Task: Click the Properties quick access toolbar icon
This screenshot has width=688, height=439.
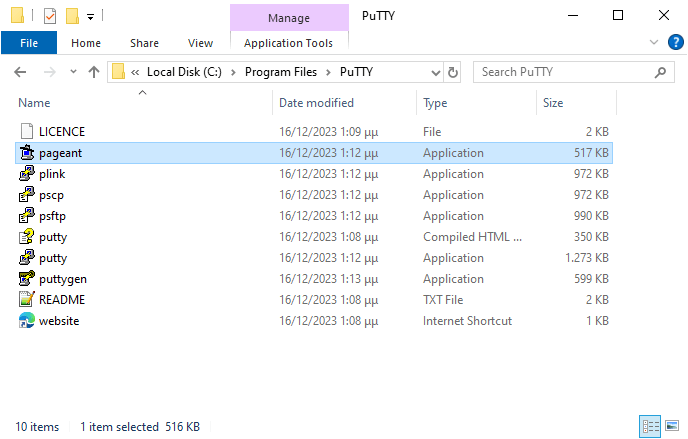Action: pos(50,16)
